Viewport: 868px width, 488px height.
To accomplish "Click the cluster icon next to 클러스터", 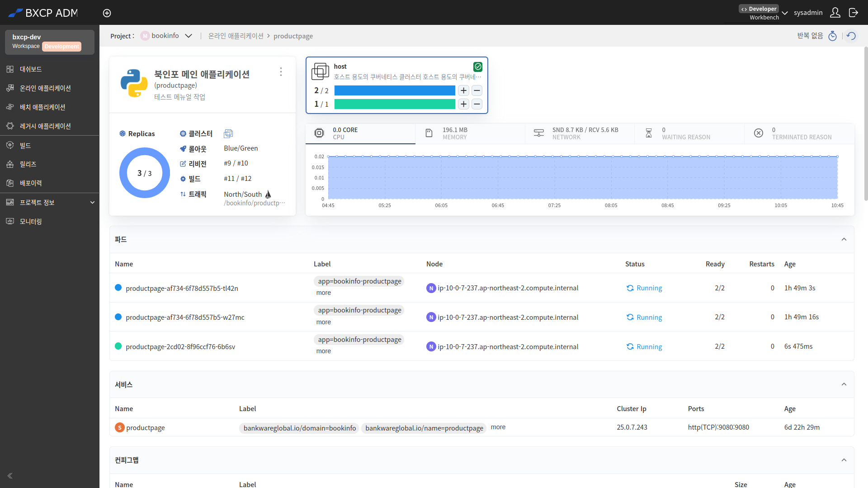I will pos(228,133).
